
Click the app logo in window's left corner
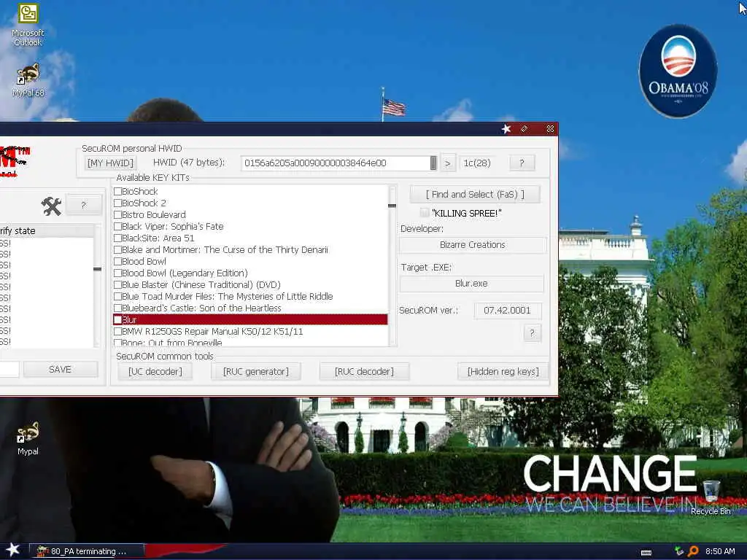[15, 161]
